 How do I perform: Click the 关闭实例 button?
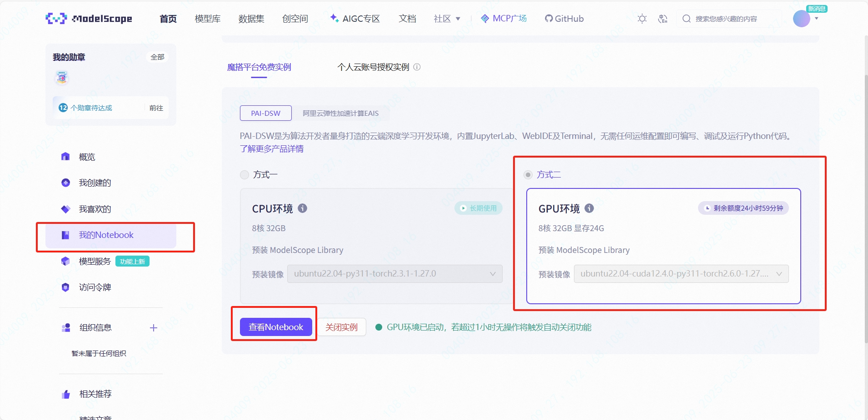341,327
